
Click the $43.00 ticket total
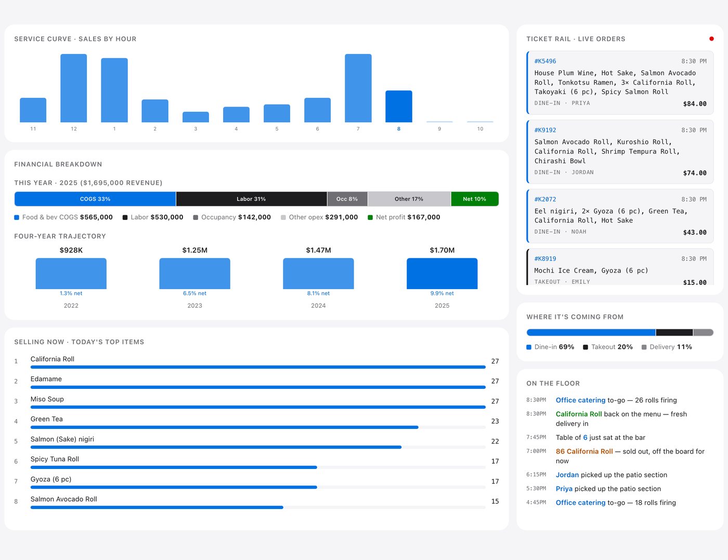tap(695, 232)
